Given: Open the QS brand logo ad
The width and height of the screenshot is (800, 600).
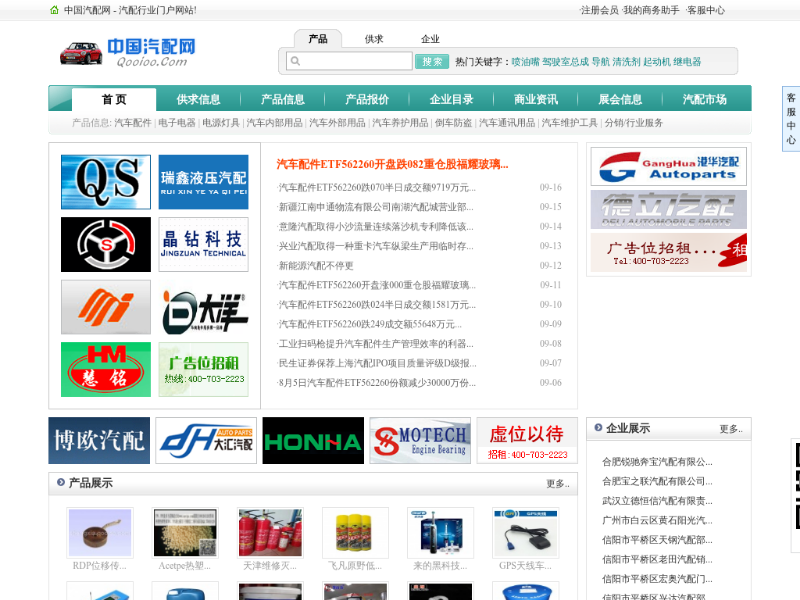Looking at the screenshot, I should point(105,182).
